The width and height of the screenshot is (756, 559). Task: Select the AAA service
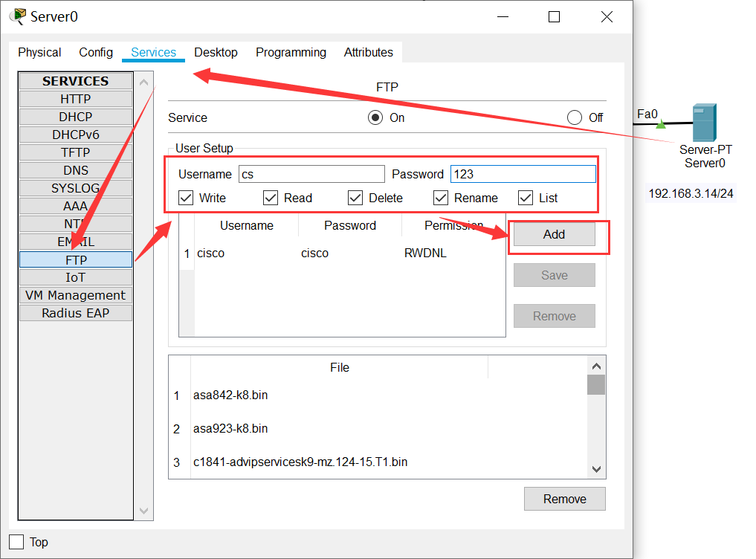click(76, 206)
